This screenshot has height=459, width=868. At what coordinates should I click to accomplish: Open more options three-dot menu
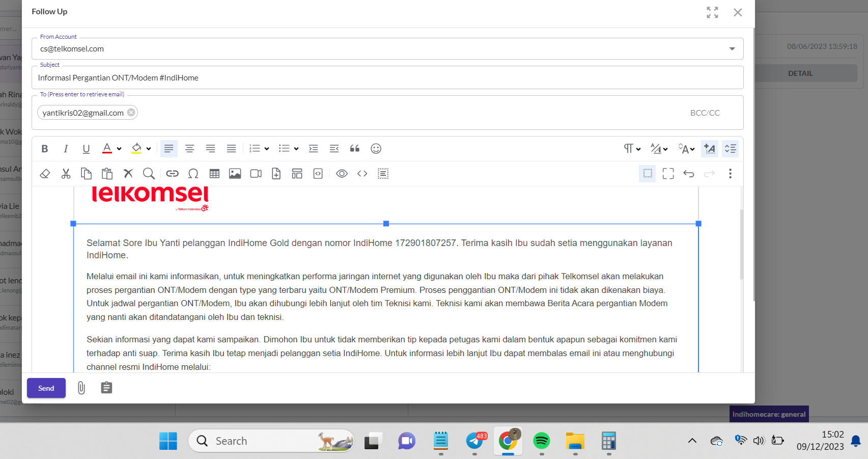[x=730, y=174]
